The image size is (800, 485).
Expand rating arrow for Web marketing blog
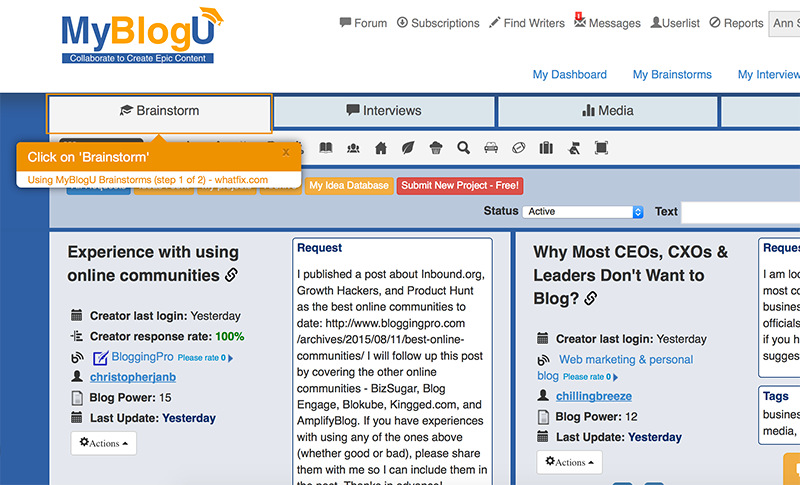[615, 377]
